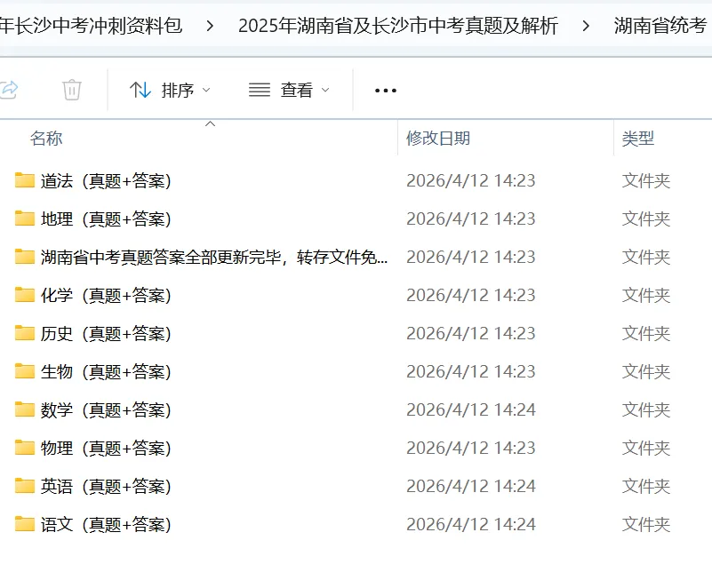
Task: Click the 年长沙中考冲刺资料包 breadcrumb link
Action: coord(91,27)
